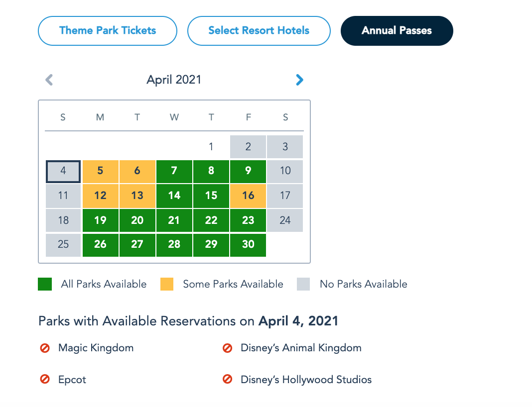Select April 30 on the calendar

click(x=248, y=244)
